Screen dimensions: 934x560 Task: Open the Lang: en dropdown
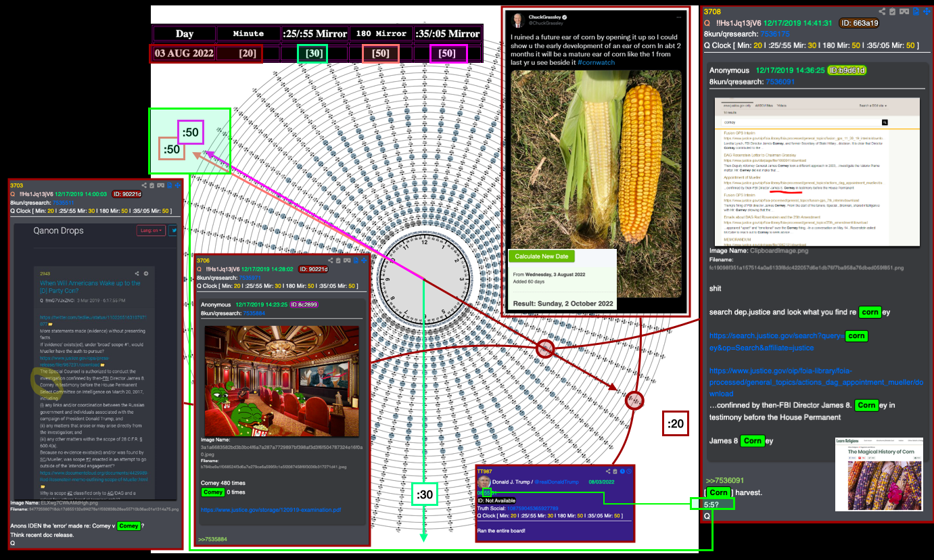(x=149, y=231)
